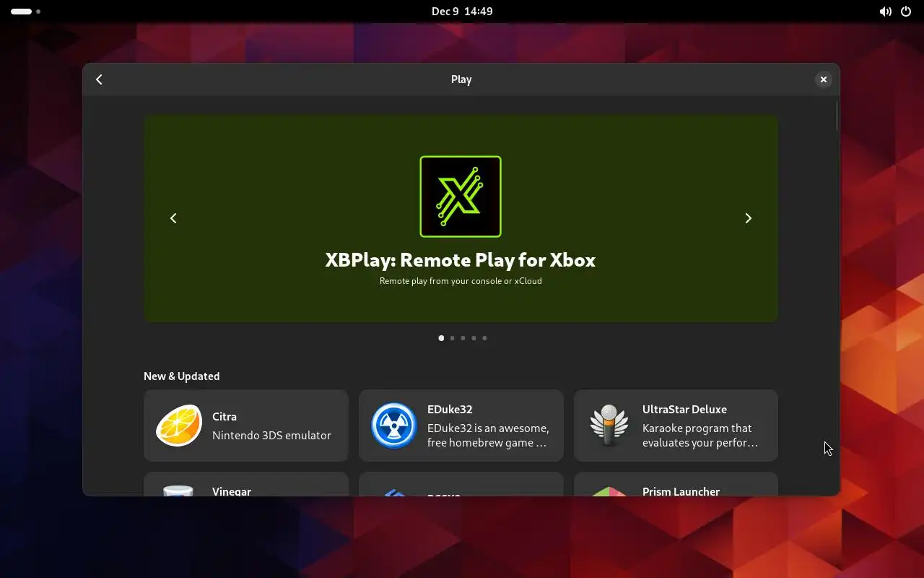The image size is (924, 578).
Task: Click the window's vertical scrollbar
Action: 837,117
